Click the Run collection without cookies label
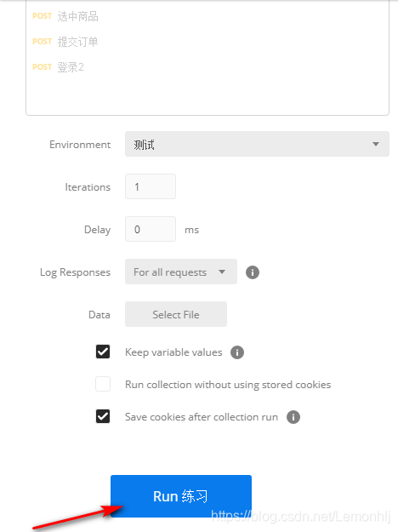Image resolution: width=398 pixels, height=532 pixels. (x=228, y=385)
